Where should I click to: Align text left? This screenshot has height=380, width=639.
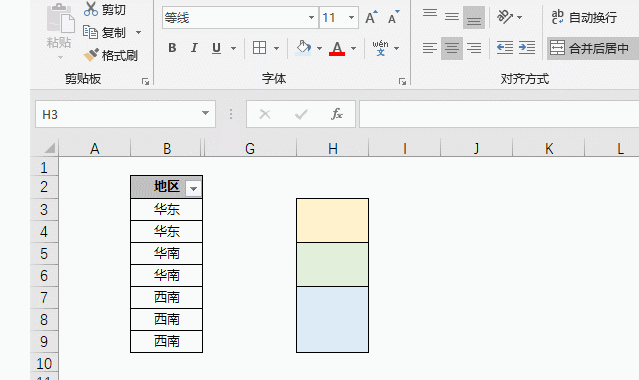pyautogui.click(x=430, y=48)
